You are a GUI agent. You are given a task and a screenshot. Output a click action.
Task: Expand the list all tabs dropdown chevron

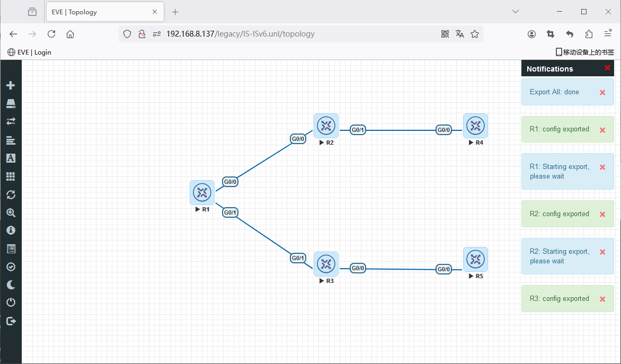click(516, 12)
